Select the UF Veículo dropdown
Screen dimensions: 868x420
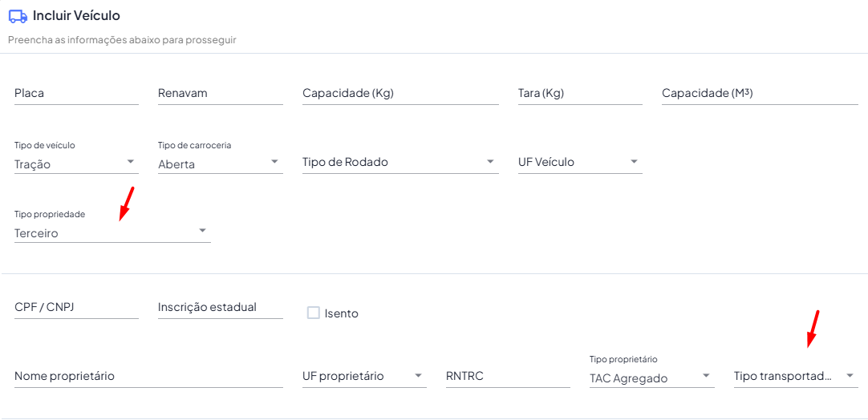point(579,162)
